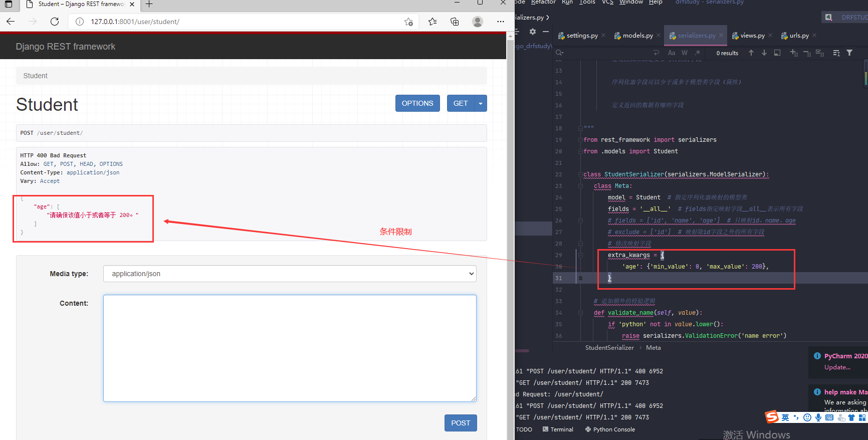This screenshot has height=440, width=868.
Task: Open the VCS menu in PyCharm
Action: tap(607, 2)
